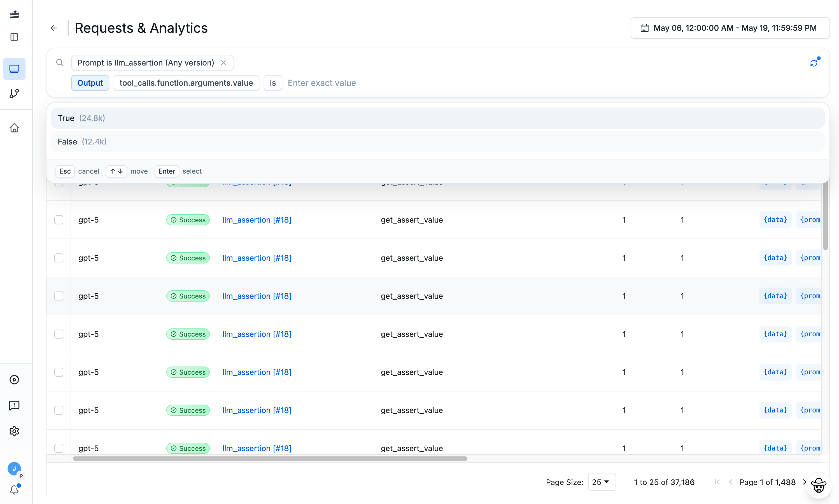The width and height of the screenshot is (839, 504).
Task: Check the bottom gpt-5 row checkbox
Action: pos(59,448)
